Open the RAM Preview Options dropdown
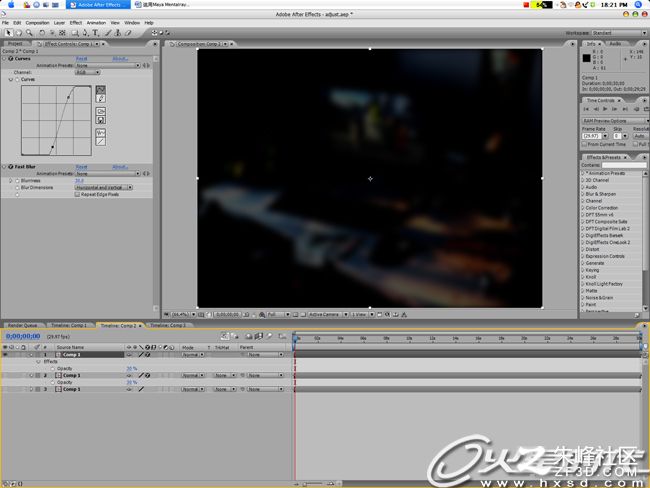The height and width of the screenshot is (488, 650). point(615,121)
